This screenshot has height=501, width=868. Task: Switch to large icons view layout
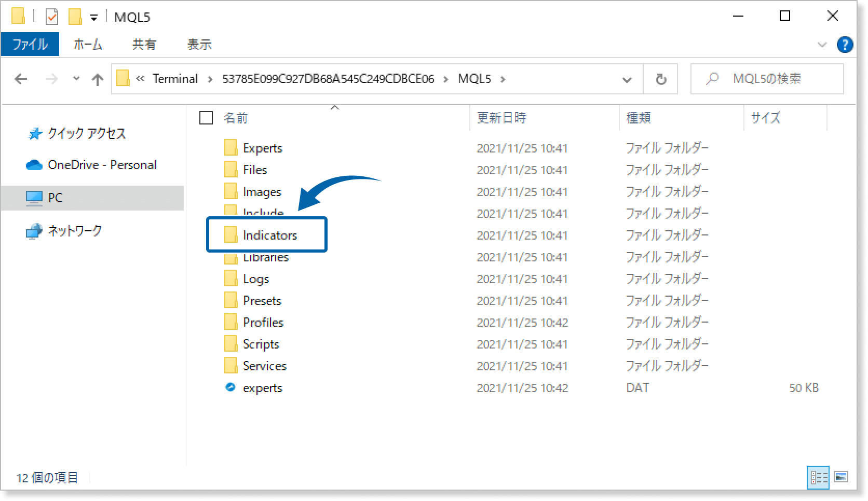pyautogui.click(x=841, y=477)
